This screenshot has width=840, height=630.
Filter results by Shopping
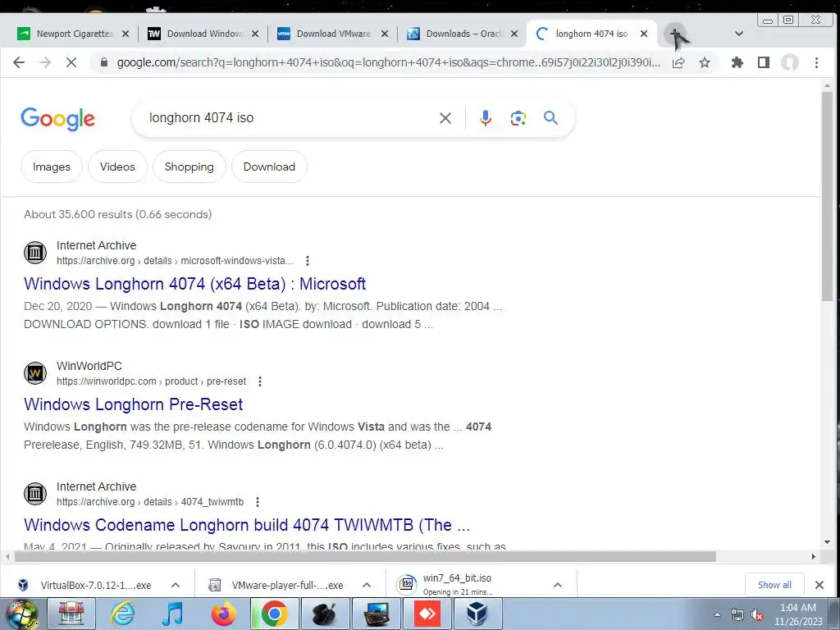click(189, 167)
